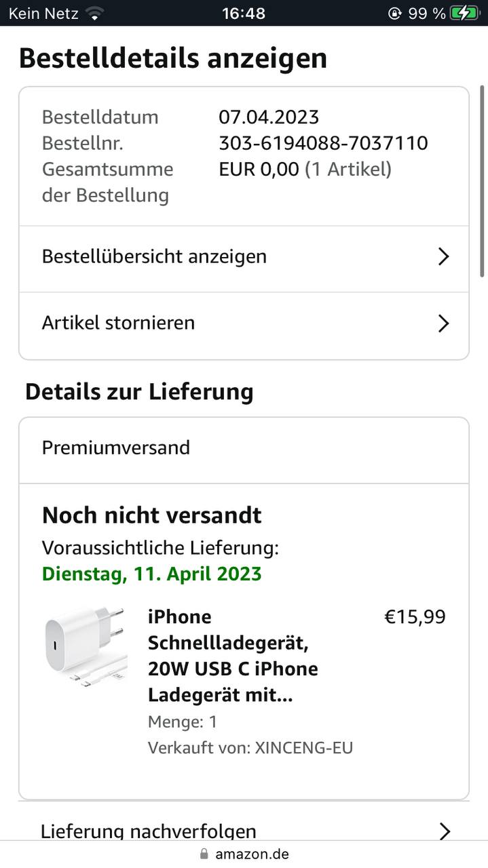Screen dimensions: 488x868
Task: Tap delivery date Dienstag, 11. April 2023
Action: 152,574
